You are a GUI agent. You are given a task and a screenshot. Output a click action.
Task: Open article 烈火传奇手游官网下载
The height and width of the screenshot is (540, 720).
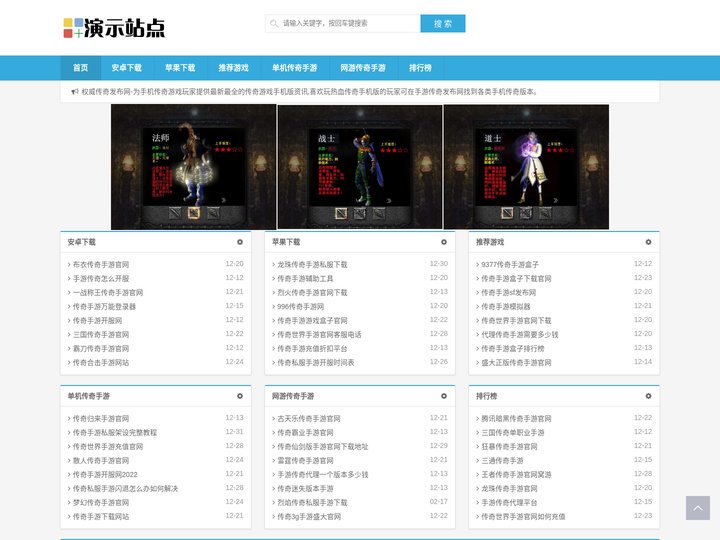(312, 292)
